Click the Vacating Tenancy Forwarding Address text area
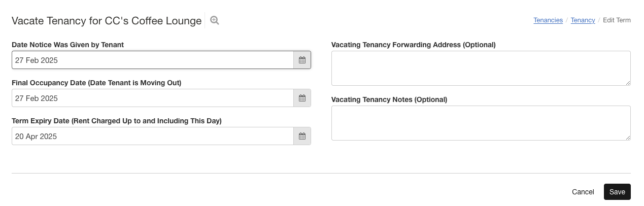 click(481, 68)
